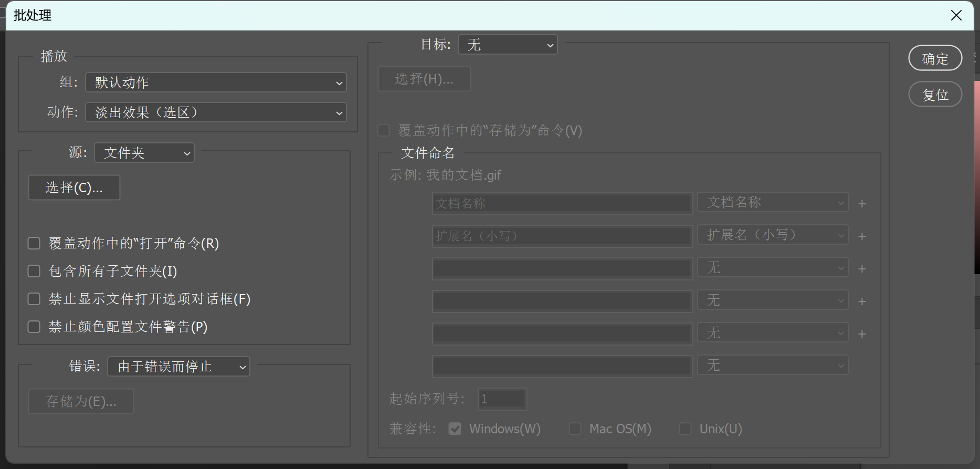Click the 复位 button

(935, 95)
